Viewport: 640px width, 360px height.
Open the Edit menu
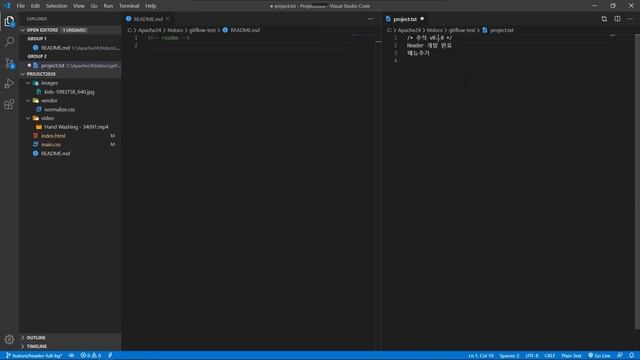35,6
